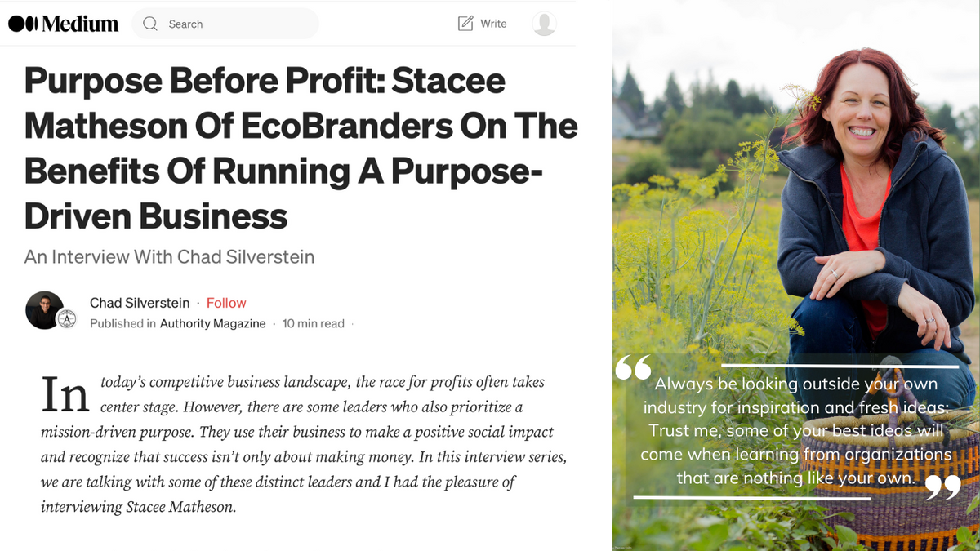
Task: Click Chad Silverstein's author name
Action: pos(140,303)
